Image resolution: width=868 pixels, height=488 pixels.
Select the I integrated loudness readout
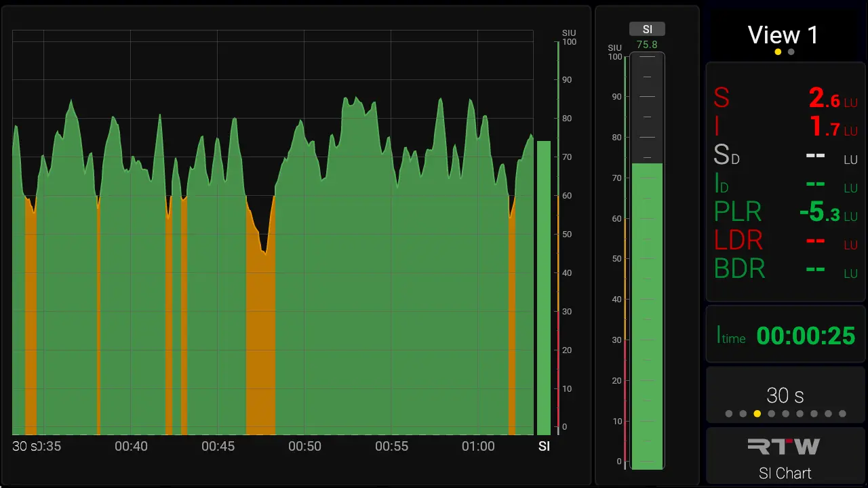[x=785, y=127]
